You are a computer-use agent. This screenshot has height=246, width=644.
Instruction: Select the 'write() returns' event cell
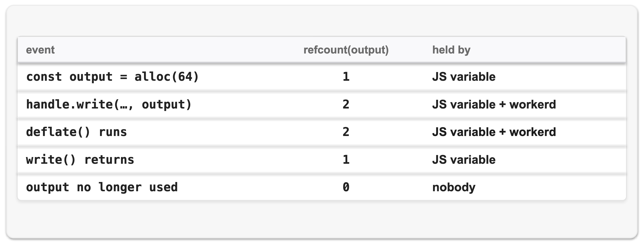tap(80, 160)
